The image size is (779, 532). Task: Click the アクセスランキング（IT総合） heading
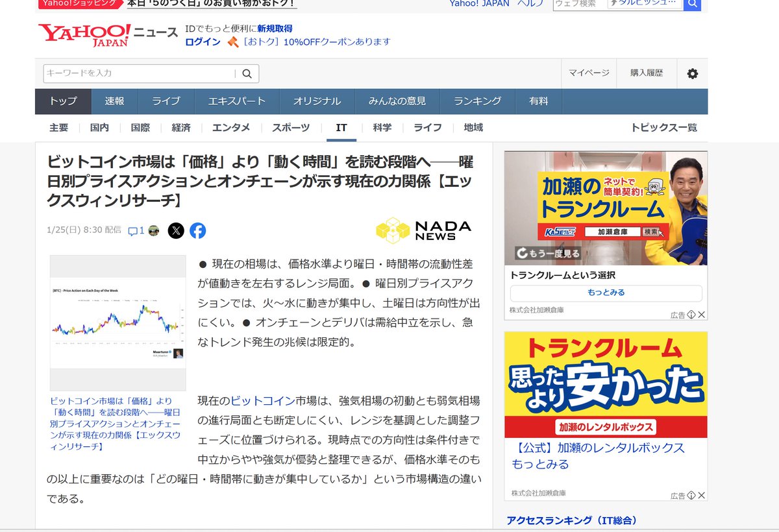[x=572, y=520]
